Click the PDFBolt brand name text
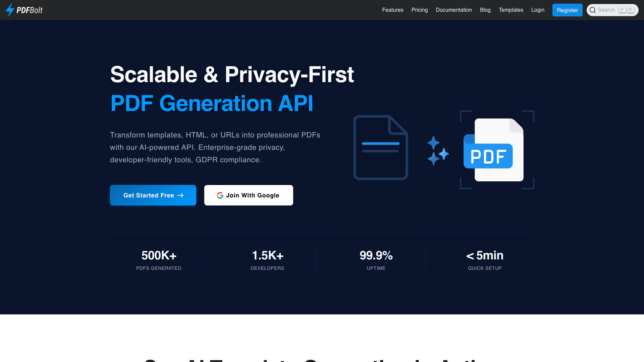The image size is (644, 362). pos(30,10)
